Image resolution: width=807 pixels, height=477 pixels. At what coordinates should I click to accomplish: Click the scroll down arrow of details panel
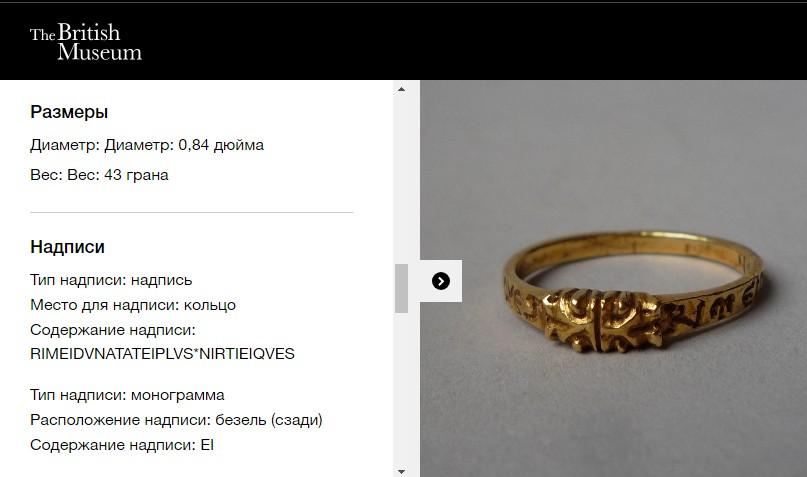401,471
